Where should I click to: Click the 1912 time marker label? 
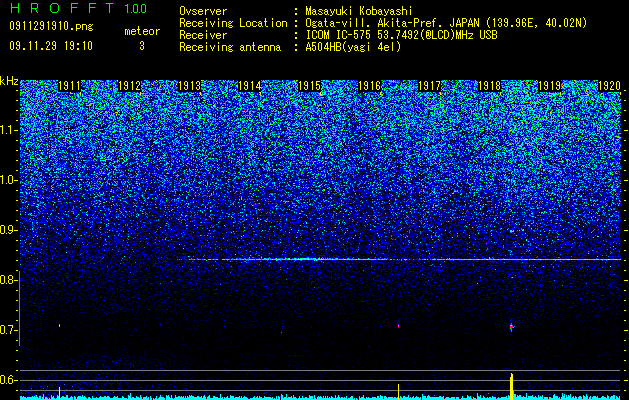click(x=129, y=86)
